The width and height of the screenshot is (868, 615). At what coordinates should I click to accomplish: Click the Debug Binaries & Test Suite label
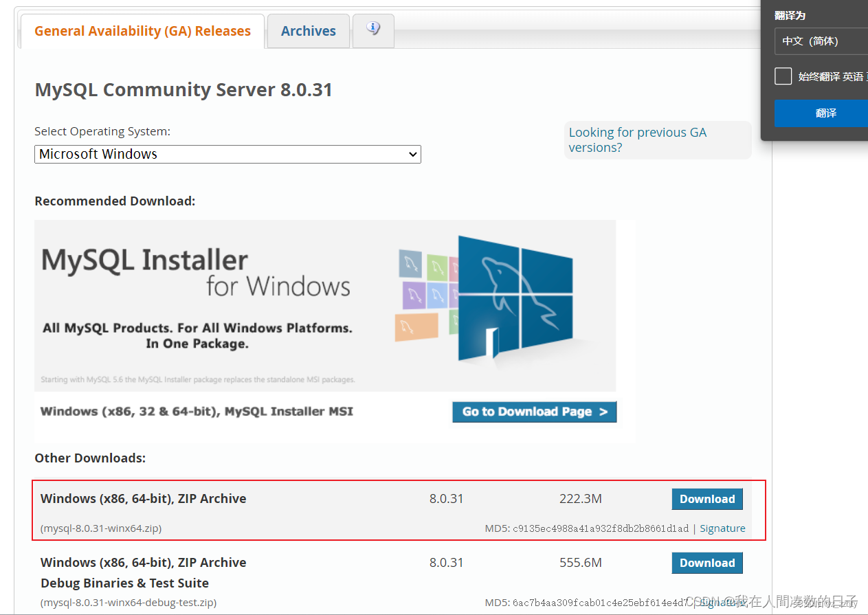coord(124,583)
